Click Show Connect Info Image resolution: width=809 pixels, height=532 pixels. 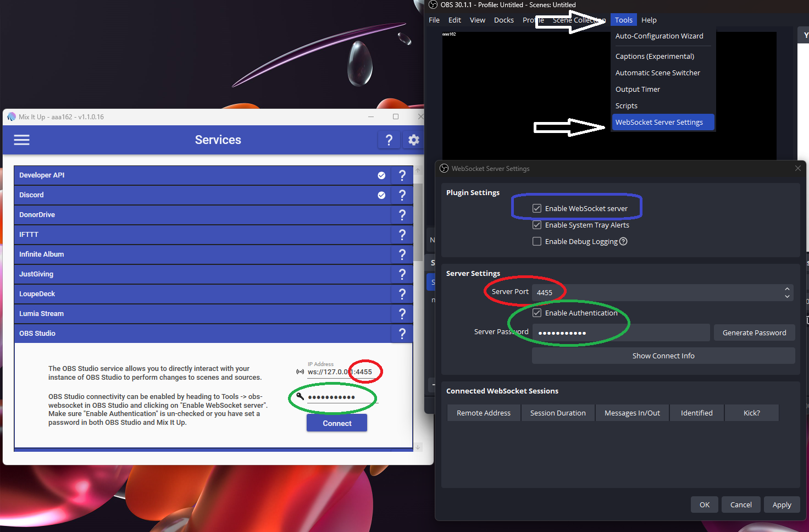coord(663,355)
